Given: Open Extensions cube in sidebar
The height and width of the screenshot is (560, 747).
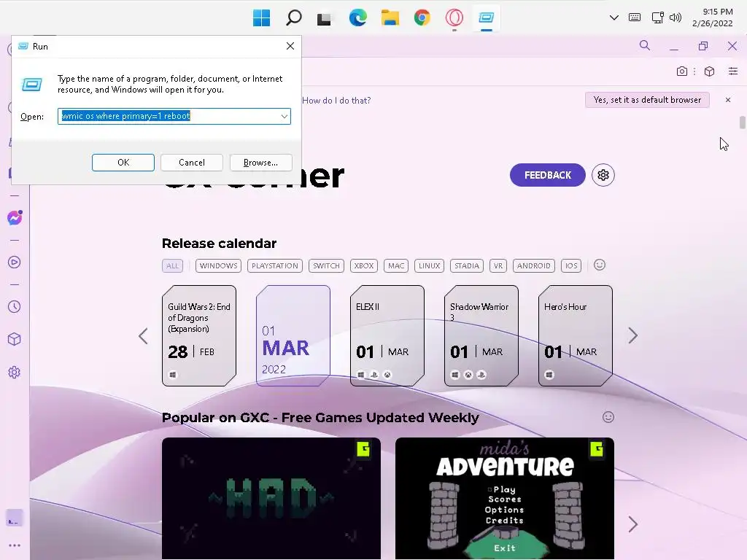Looking at the screenshot, I should click(x=15, y=339).
